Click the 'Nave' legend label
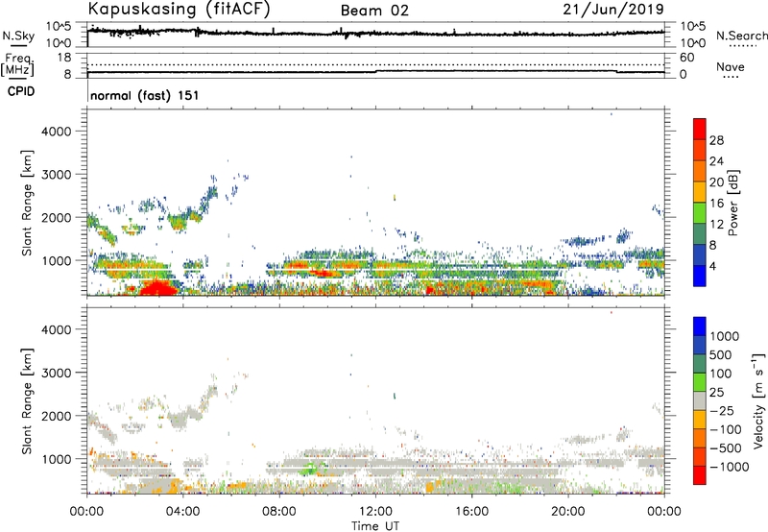 point(731,66)
